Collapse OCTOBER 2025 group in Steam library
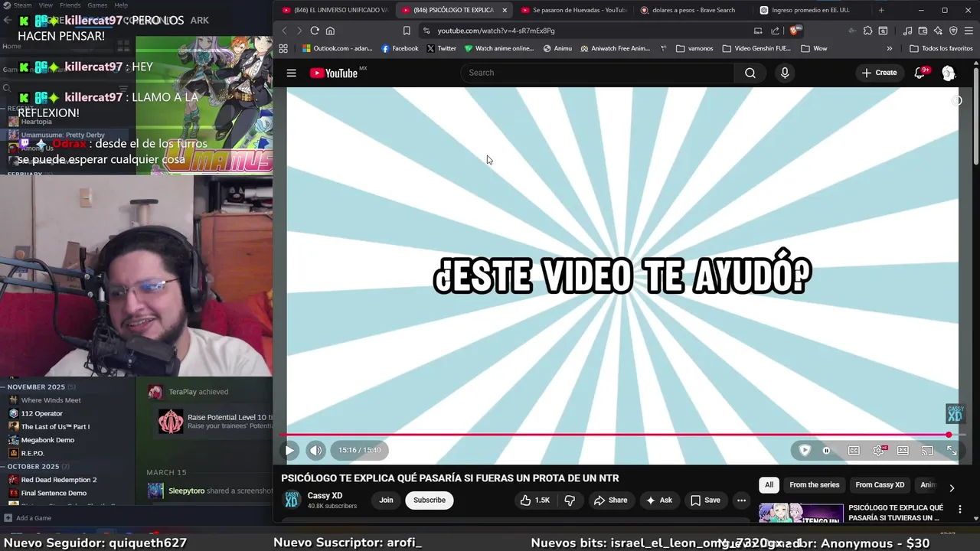The height and width of the screenshot is (551, 980). pos(33,466)
